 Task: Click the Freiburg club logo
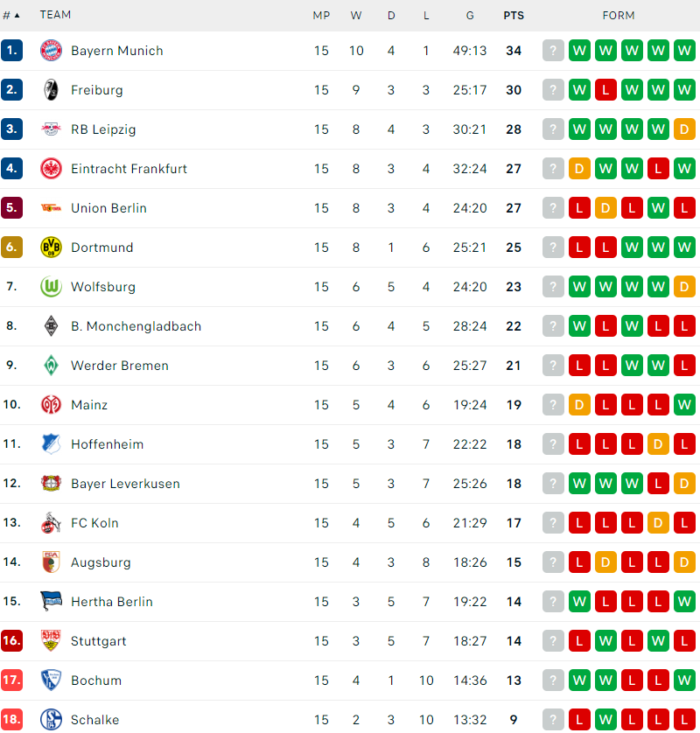51,90
